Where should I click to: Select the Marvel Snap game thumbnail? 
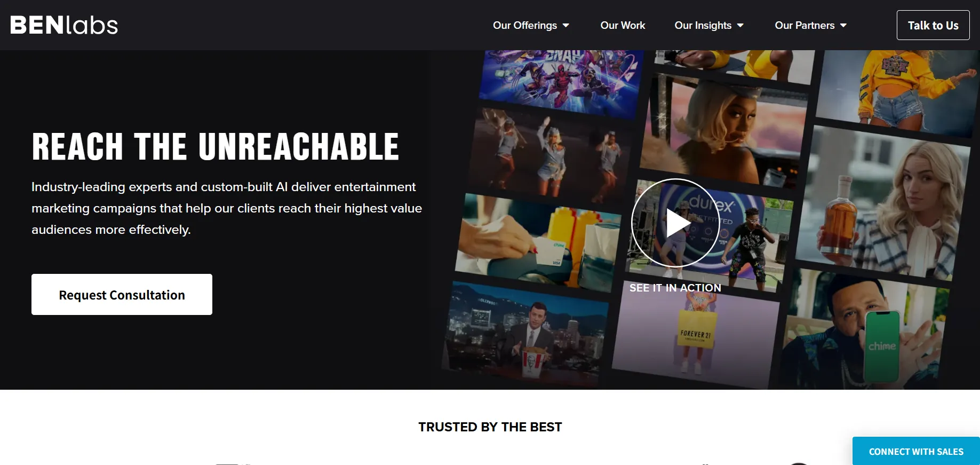(x=561, y=81)
